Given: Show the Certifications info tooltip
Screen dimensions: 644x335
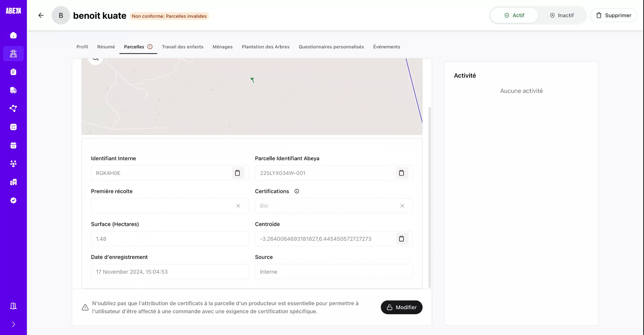Looking at the screenshot, I should [297, 191].
